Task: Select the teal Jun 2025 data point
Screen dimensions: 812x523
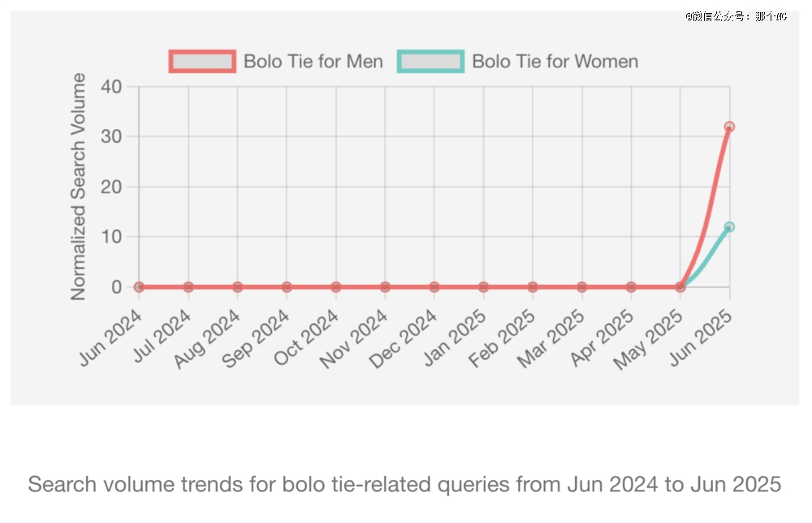Action: coord(729,227)
